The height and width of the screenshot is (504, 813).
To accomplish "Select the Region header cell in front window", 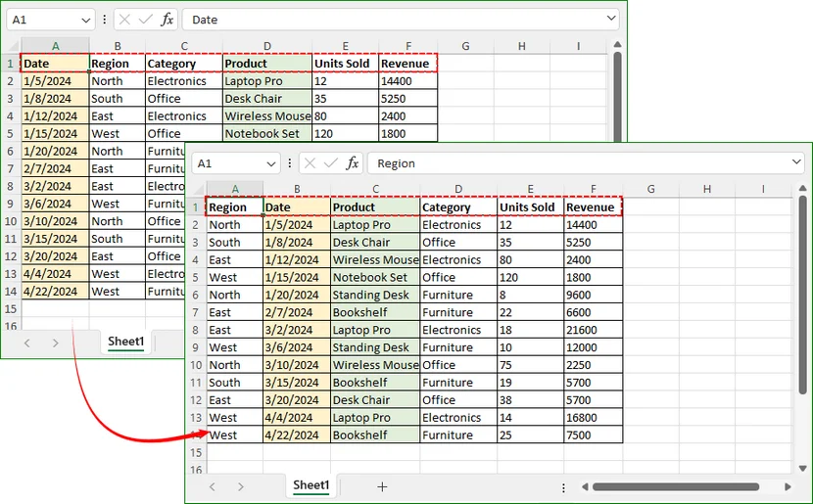I will [235, 207].
